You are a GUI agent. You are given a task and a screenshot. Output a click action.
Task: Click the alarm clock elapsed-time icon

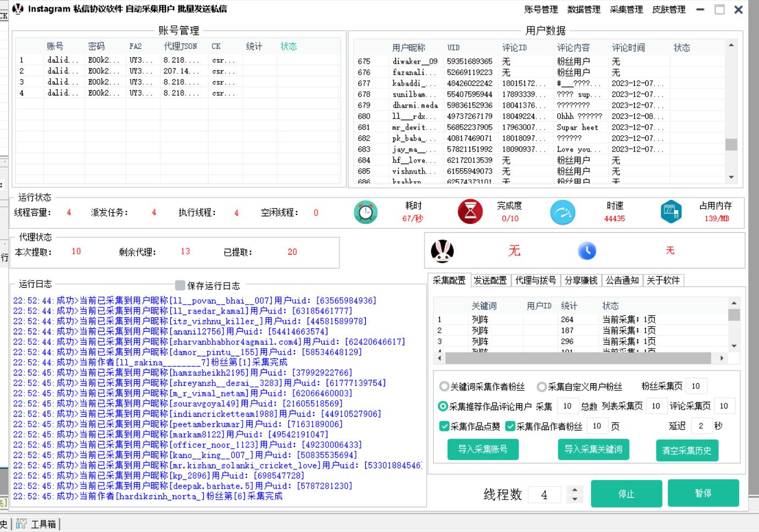coord(365,212)
